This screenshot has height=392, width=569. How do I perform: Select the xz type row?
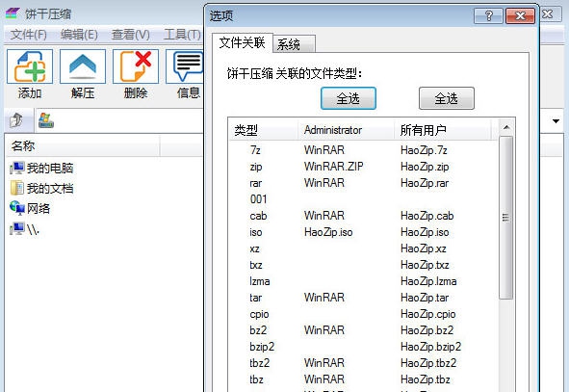(363, 248)
